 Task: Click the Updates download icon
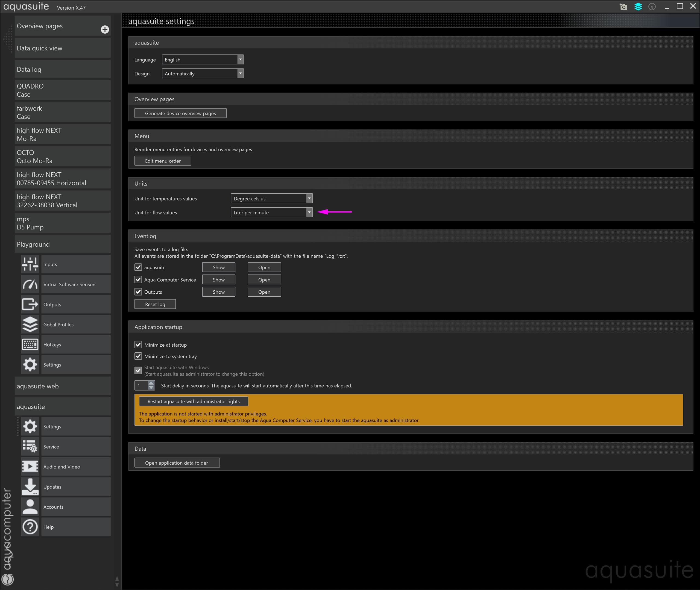pos(30,487)
